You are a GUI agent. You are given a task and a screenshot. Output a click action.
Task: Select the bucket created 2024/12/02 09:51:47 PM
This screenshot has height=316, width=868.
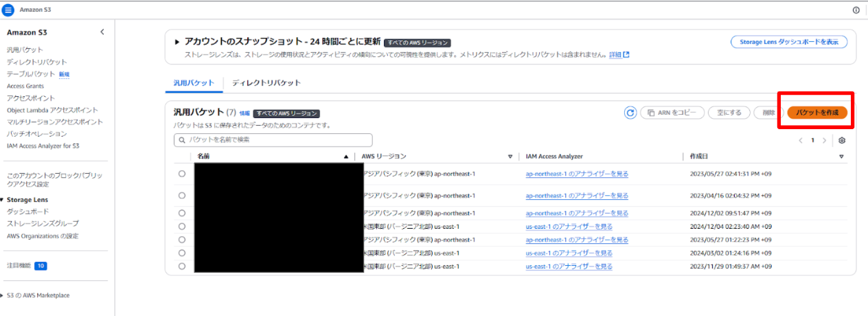(x=182, y=214)
